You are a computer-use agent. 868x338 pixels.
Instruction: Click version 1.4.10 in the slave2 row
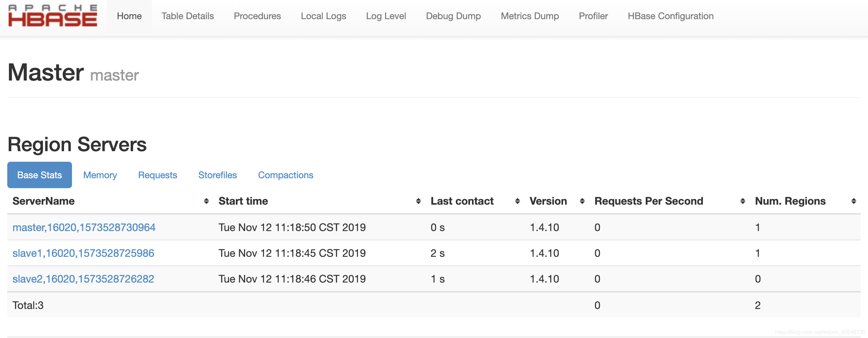point(545,279)
